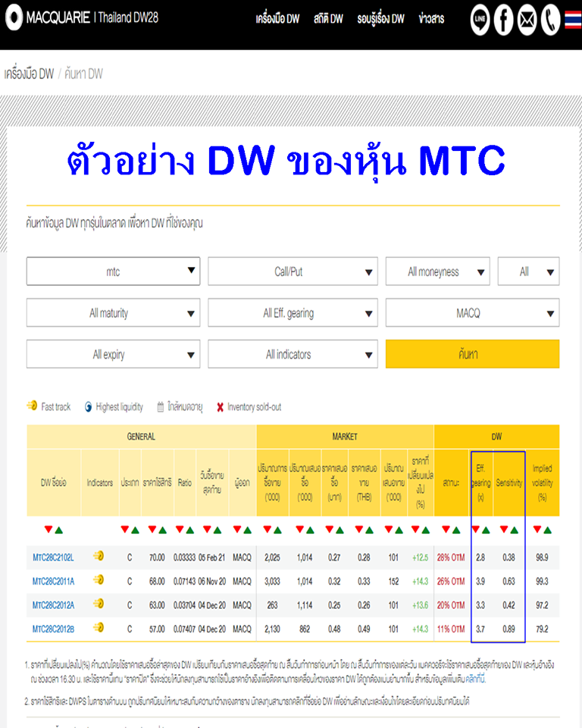The height and width of the screenshot is (728, 582).
Task: Click the email envelope icon
Action: point(527,20)
